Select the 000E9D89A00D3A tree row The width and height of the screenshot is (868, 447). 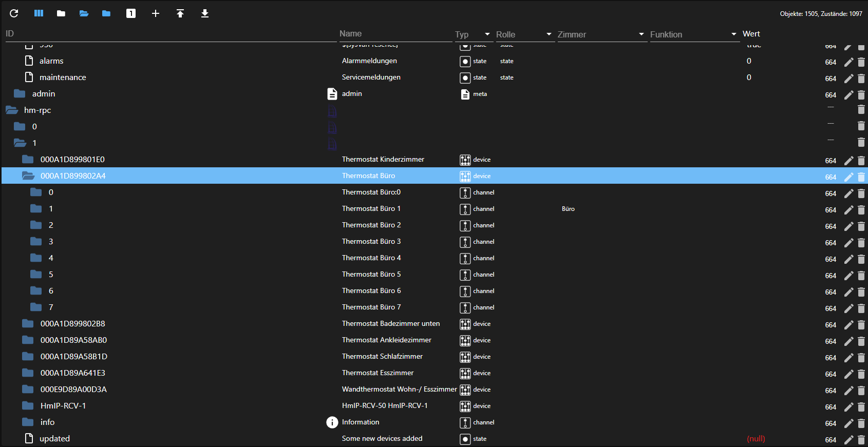click(x=434, y=389)
